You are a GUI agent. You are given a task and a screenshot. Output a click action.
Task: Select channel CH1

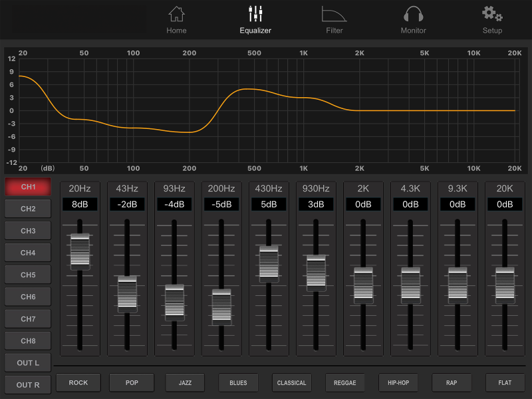click(x=28, y=187)
